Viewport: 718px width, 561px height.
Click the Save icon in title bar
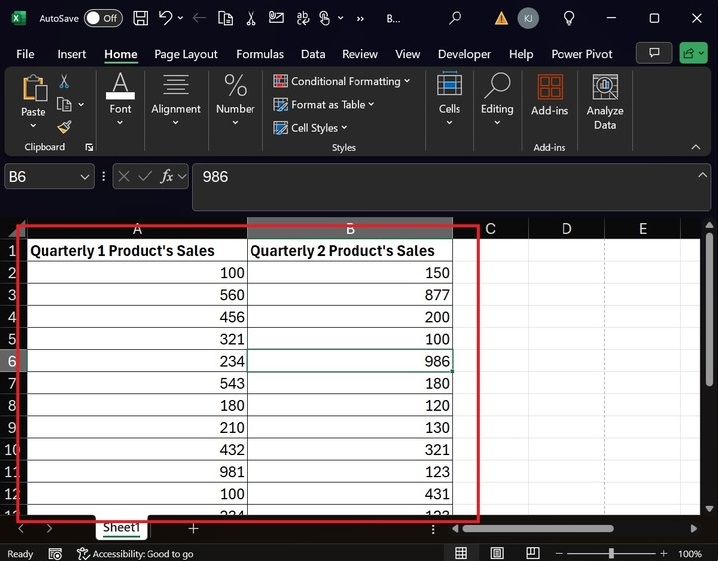click(141, 18)
